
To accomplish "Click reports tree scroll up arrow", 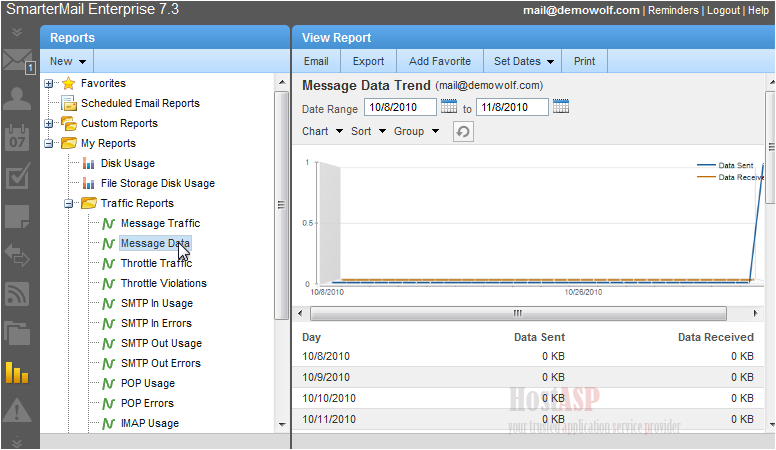I will pyautogui.click(x=282, y=83).
